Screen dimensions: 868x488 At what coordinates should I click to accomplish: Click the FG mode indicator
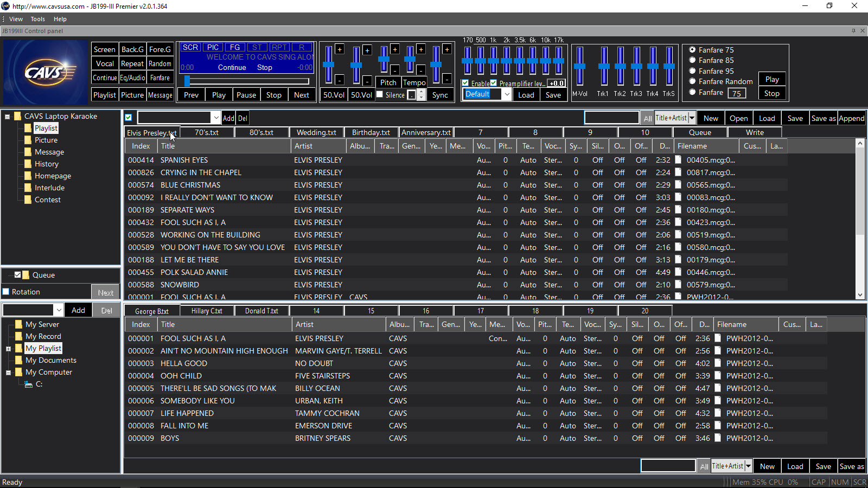click(x=235, y=47)
